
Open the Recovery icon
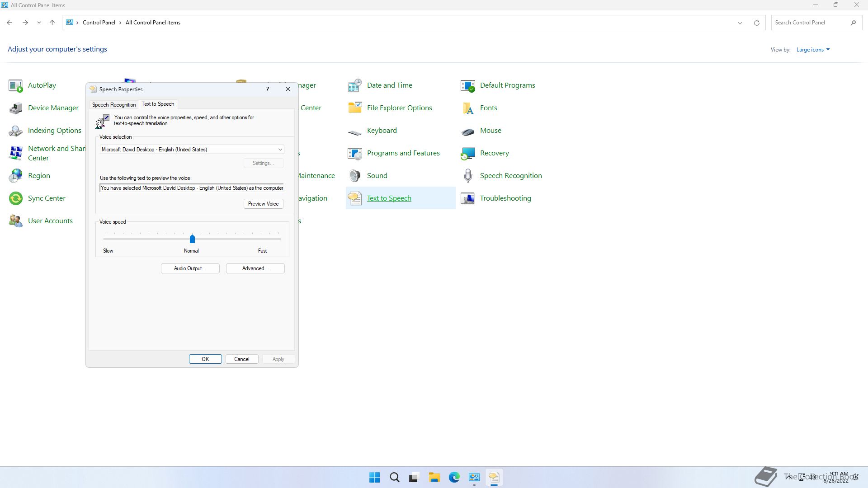point(468,153)
